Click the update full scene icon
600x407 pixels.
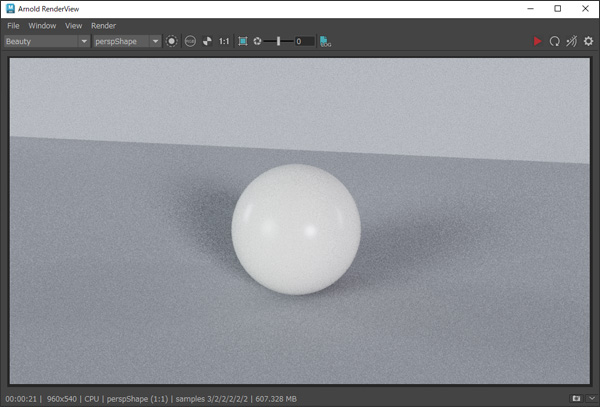[571, 41]
